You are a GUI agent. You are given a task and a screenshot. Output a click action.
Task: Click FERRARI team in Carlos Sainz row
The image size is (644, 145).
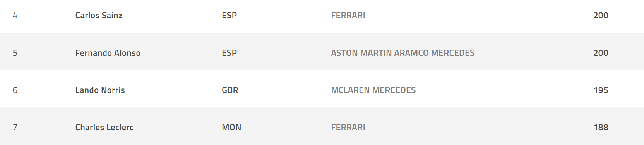pyautogui.click(x=348, y=16)
